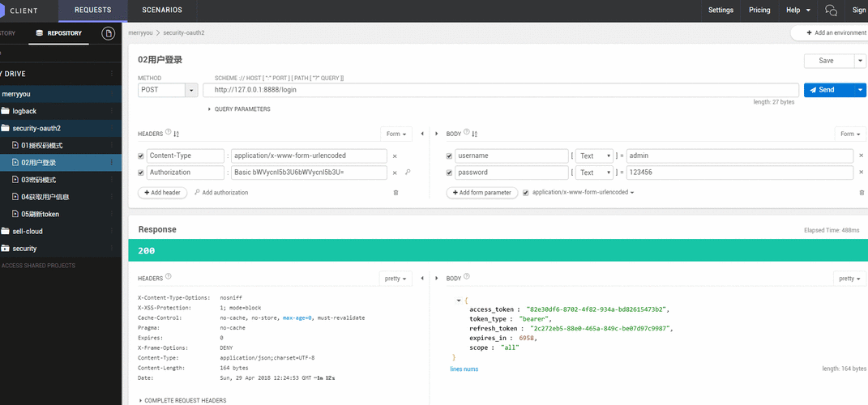Viewport: 868px width, 405px height.
Task: Click the Send button
Action: [827, 90]
